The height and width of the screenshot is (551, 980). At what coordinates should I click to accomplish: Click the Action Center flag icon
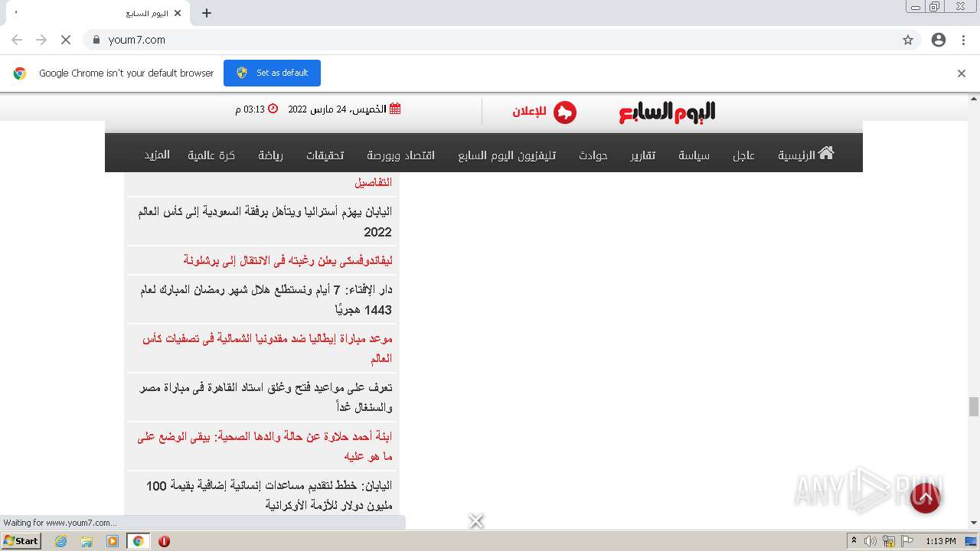click(x=907, y=541)
